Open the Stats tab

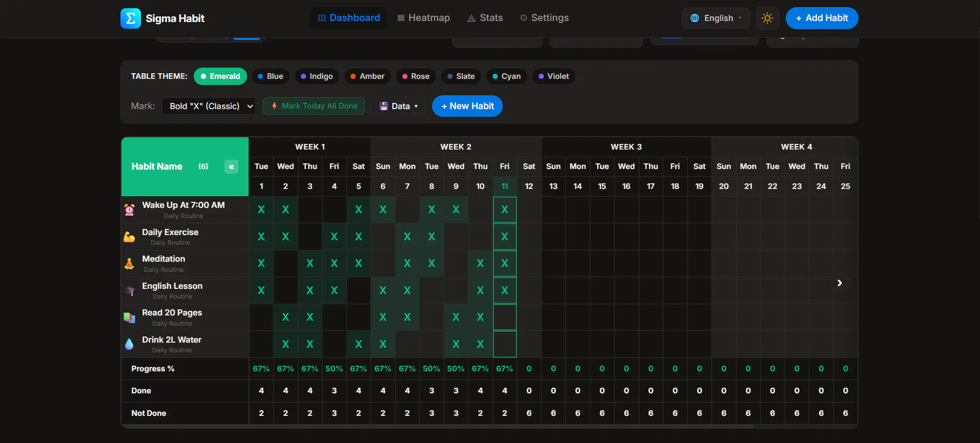[x=485, y=18]
